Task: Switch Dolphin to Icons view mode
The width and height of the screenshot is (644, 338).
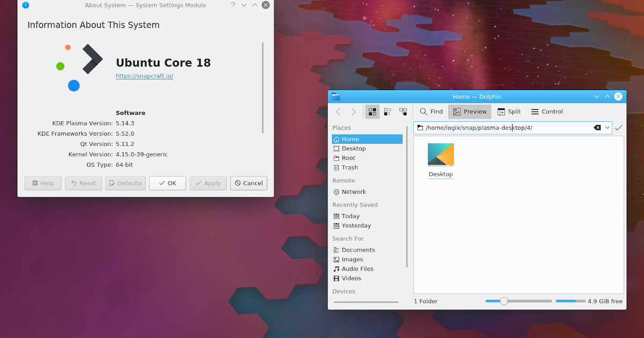Action: [372, 112]
